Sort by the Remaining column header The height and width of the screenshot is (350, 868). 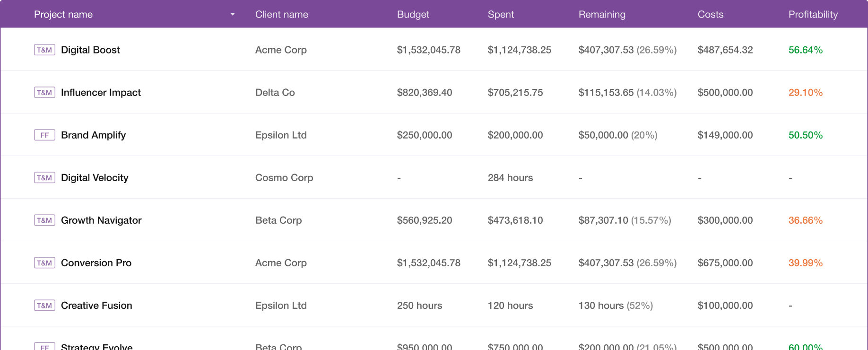pyautogui.click(x=601, y=14)
